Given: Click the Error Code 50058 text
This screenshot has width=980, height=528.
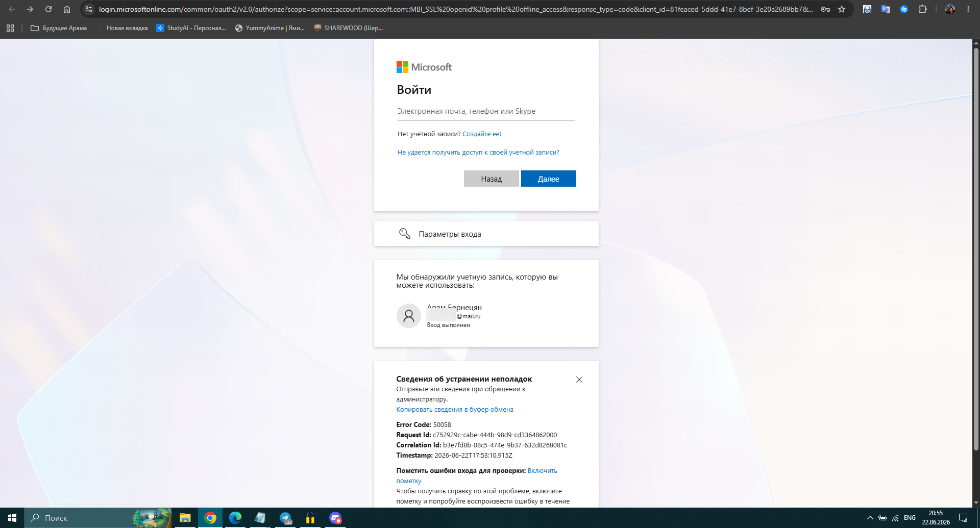Looking at the screenshot, I should pyautogui.click(x=424, y=425).
